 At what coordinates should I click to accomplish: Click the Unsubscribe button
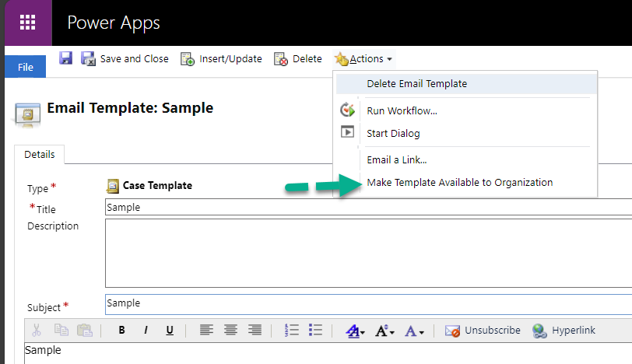pyautogui.click(x=483, y=331)
